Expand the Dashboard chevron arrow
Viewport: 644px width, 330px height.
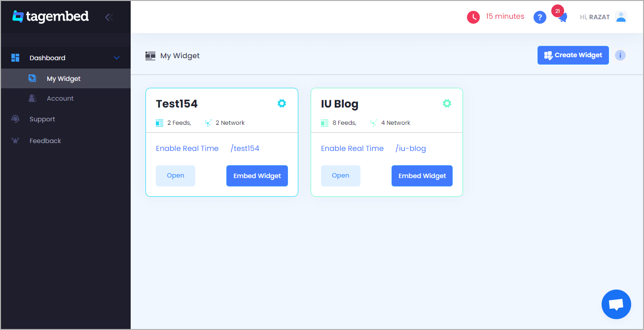click(x=117, y=58)
